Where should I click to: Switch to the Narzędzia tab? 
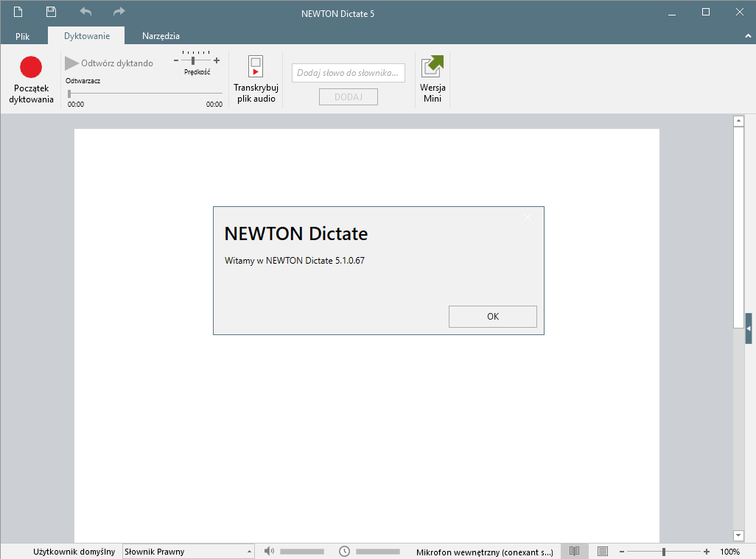[x=161, y=35]
